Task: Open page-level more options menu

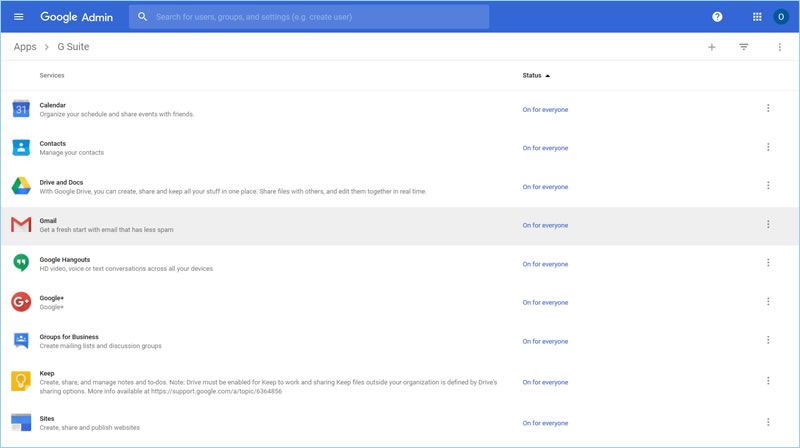Action: click(780, 47)
